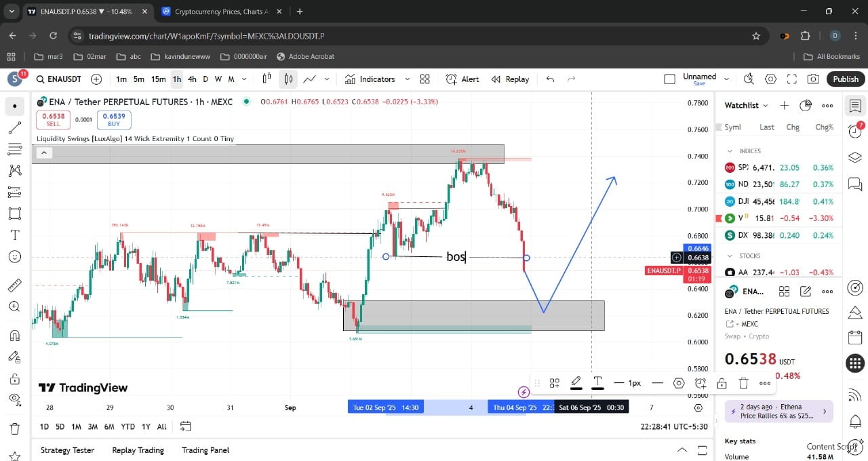
Task: Open Watchlist advanced view pie icon
Action: pyautogui.click(x=806, y=105)
